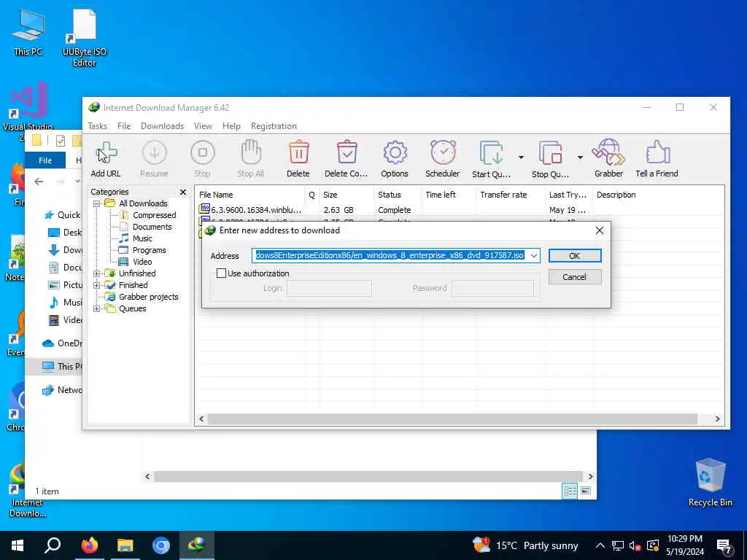Image resolution: width=747 pixels, height=560 pixels.
Task: Show hidden system tray icons
Action: (600, 545)
